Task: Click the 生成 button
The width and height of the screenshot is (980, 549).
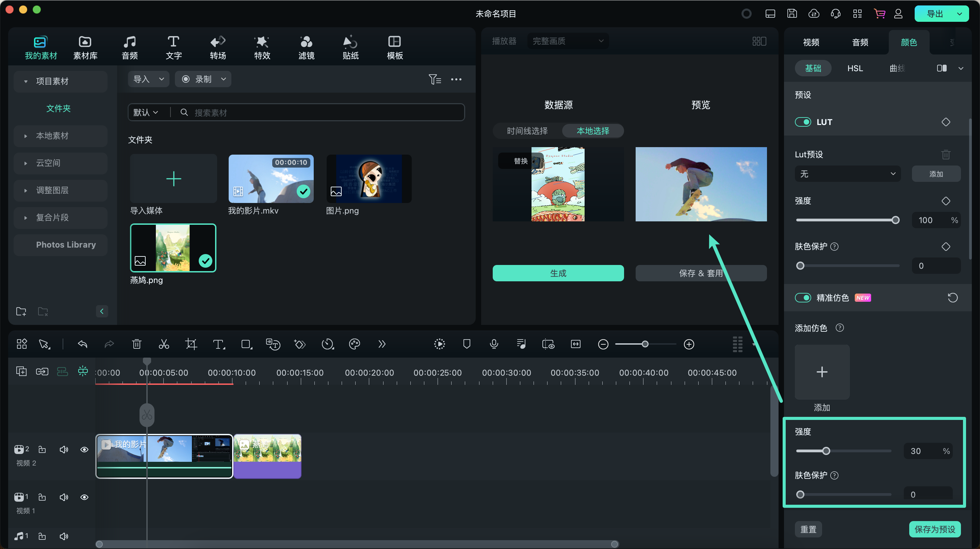Action: (558, 273)
